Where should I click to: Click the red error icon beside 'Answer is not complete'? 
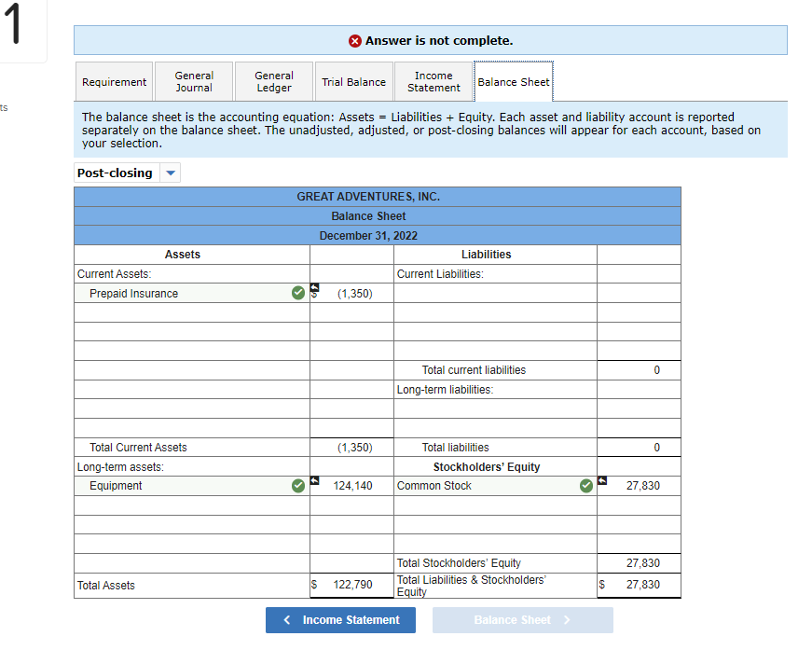[x=354, y=40]
